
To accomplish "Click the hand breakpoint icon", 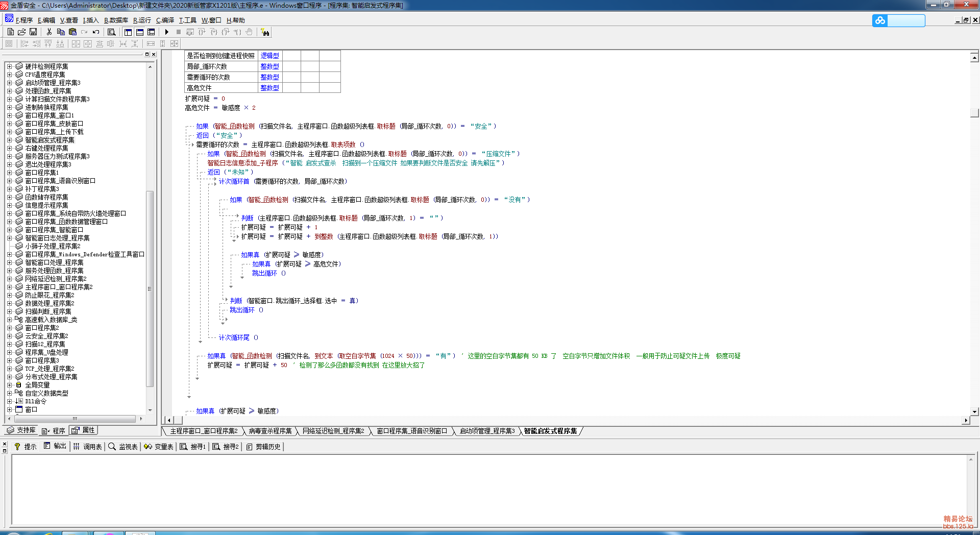I will point(249,32).
